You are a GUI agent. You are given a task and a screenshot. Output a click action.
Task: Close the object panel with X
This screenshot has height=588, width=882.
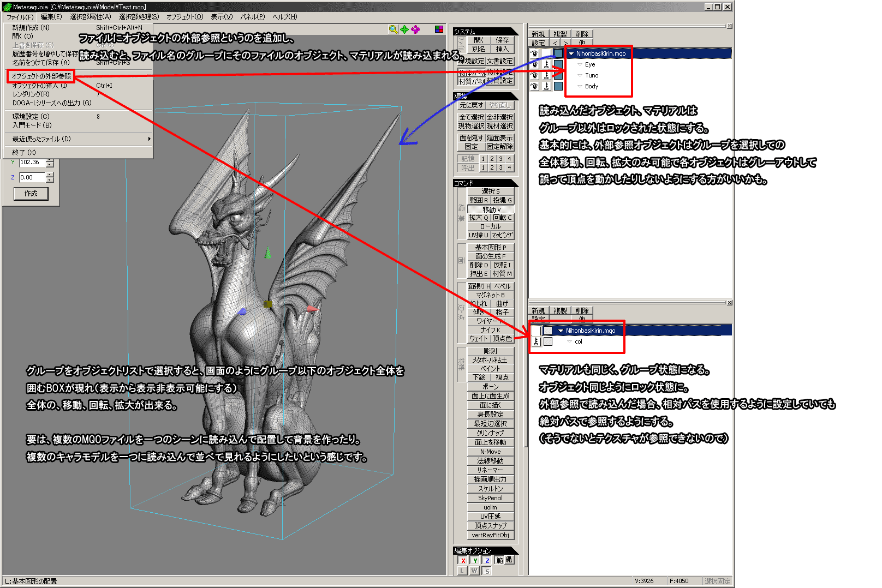click(x=730, y=26)
